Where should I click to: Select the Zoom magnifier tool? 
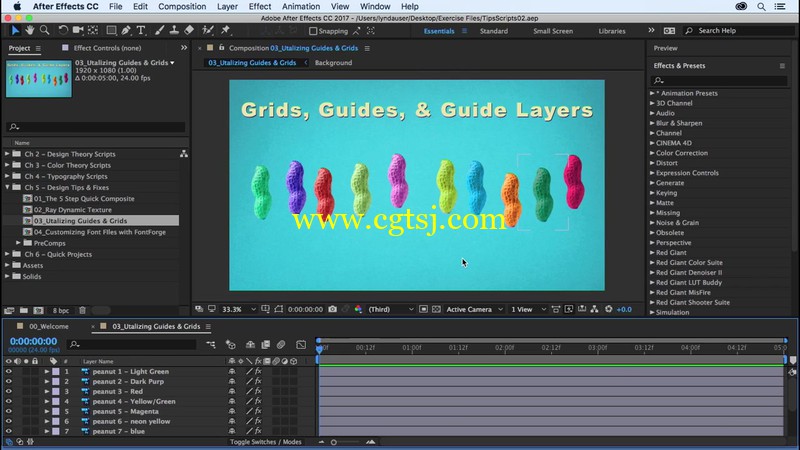click(x=44, y=31)
